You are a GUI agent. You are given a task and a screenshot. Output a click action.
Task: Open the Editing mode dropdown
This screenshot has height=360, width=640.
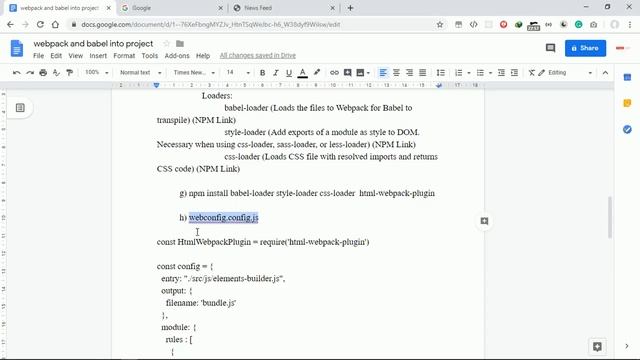(565, 73)
